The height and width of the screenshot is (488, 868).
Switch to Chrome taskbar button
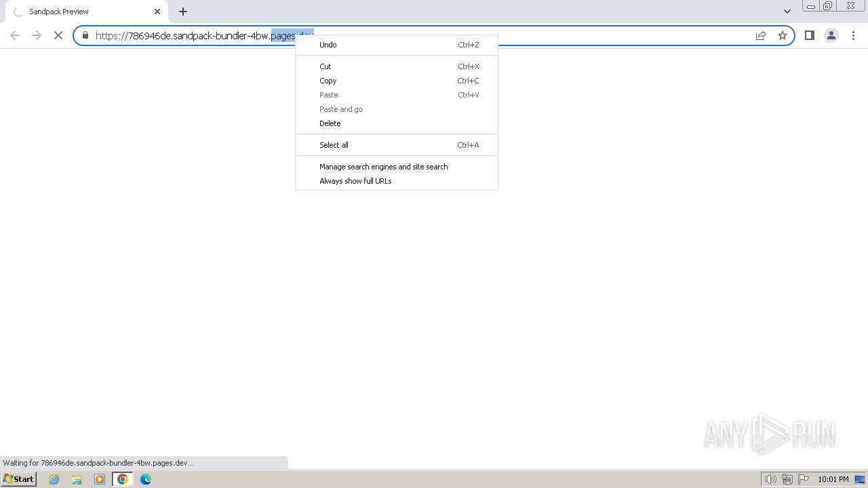(123, 479)
